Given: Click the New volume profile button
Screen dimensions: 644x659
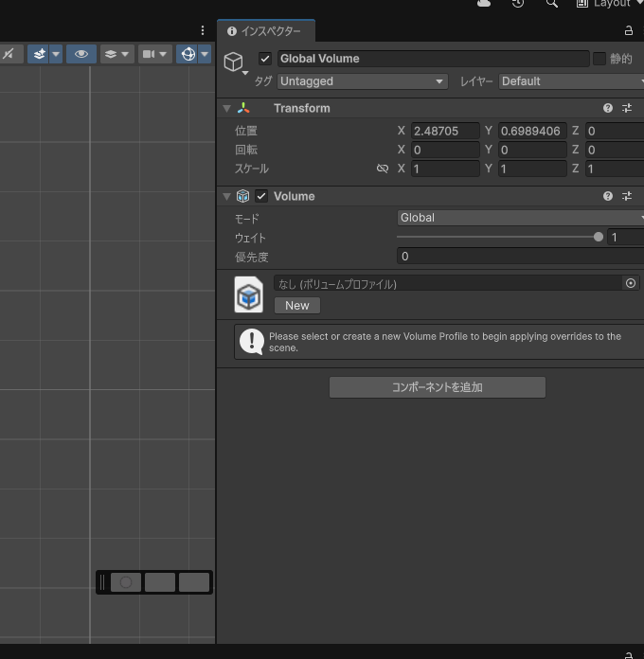Looking at the screenshot, I should 297,305.
